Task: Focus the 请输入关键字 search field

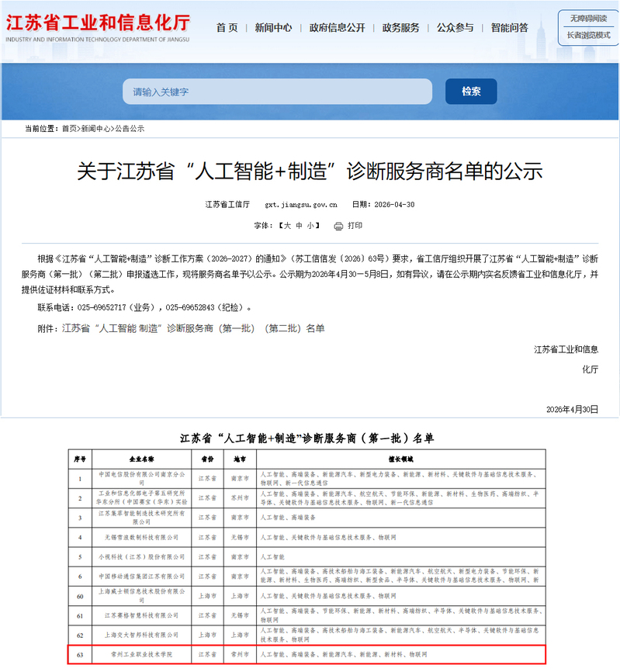Action: pyautogui.click(x=277, y=92)
